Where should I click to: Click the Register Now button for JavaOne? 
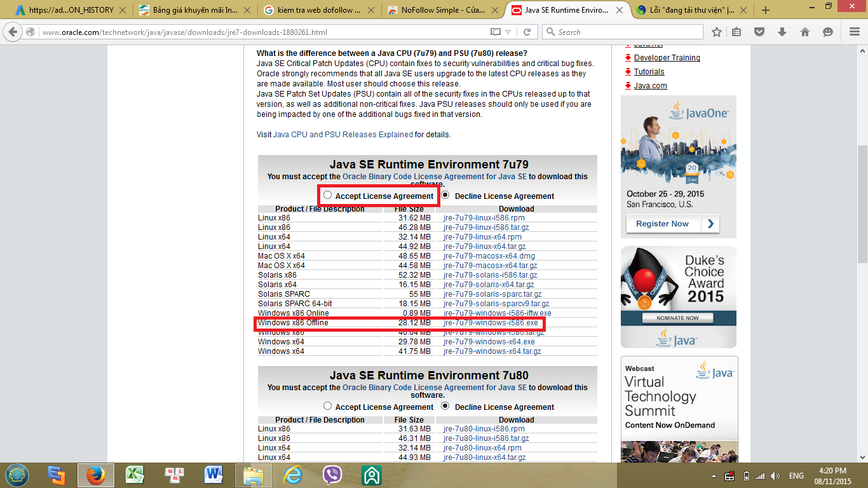[x=663, y=224]
